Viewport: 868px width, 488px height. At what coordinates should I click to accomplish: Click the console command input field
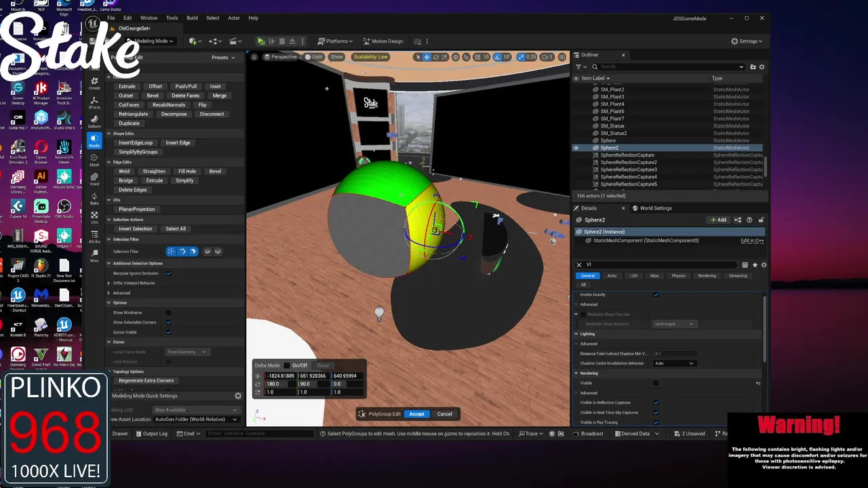260,434
